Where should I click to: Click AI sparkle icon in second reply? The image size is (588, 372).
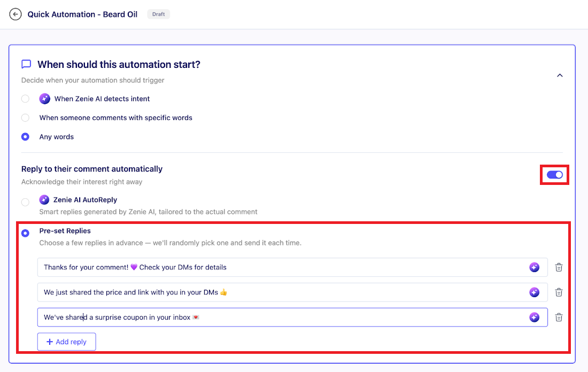pos(534,292)
